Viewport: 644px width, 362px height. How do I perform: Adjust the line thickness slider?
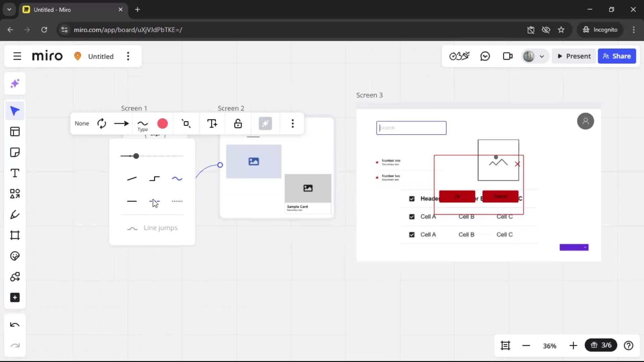(152, 156)
